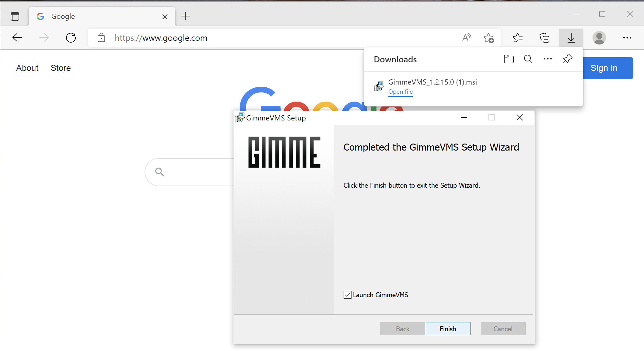Activate the Read aloud icon
Screen dimensions: 644x351
click(467, 38)
